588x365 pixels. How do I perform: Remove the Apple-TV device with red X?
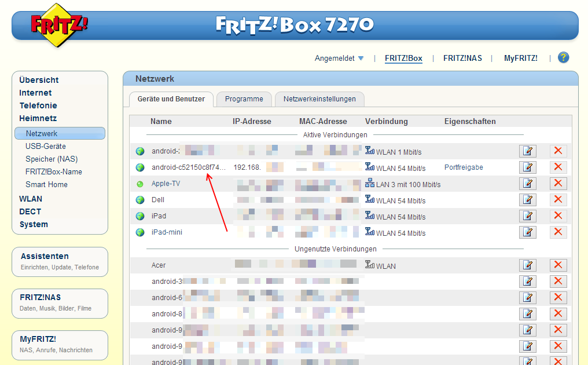point(558,183)
